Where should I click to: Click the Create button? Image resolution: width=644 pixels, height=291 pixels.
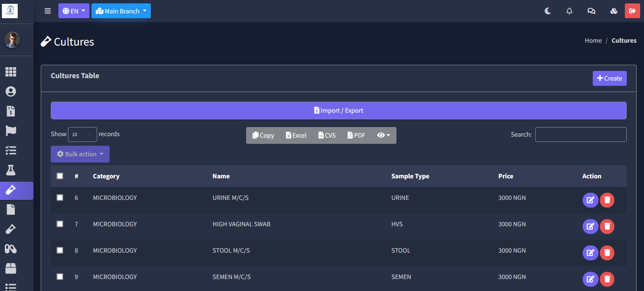pos(609,79)
